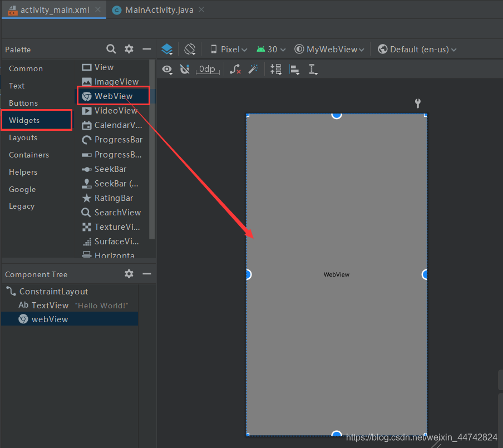The width and height of the screenshot is (503, 448).
Task: Click the palette widget list scrollbar
Action: pos(152,149)
